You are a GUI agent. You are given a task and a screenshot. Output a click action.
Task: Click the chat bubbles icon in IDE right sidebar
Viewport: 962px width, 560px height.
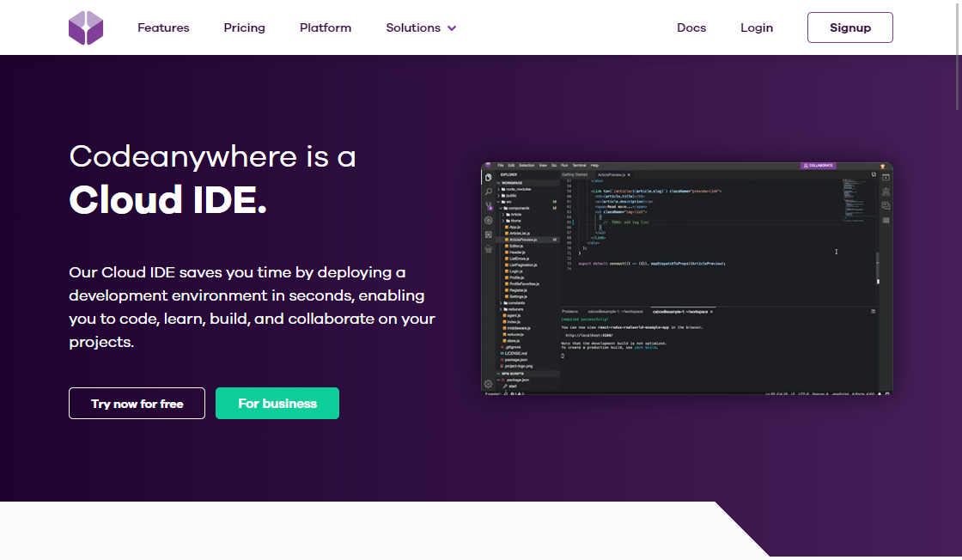coord(886,206)
